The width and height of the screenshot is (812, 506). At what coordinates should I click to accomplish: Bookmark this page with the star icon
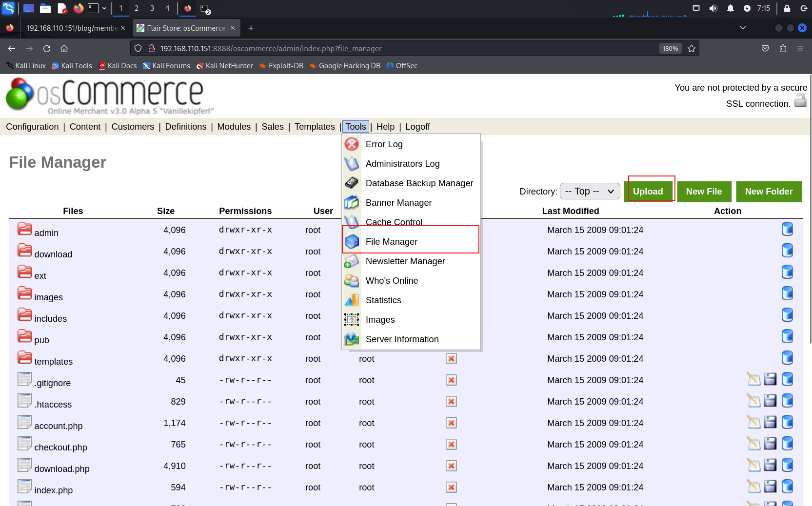coord(692,48)
